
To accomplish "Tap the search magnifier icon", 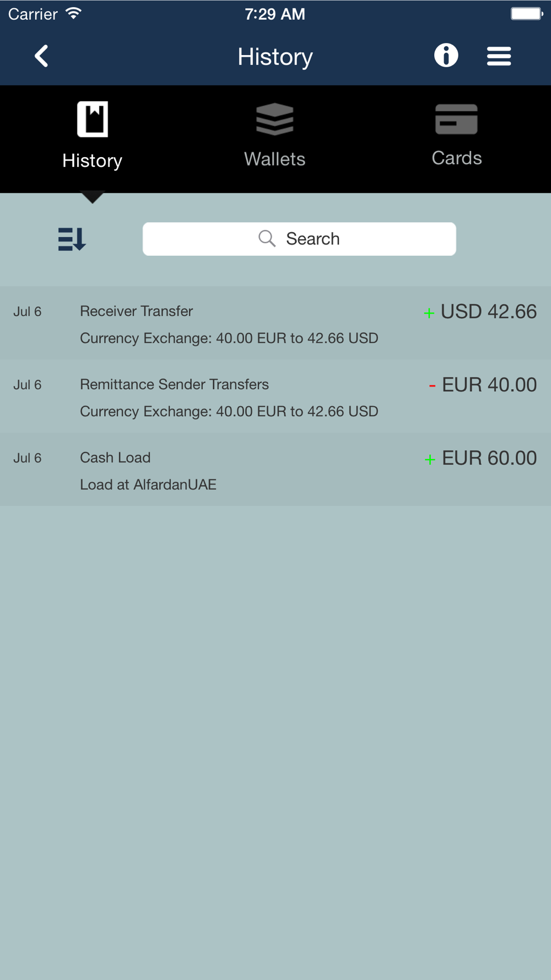I will [x=267, y=239].
